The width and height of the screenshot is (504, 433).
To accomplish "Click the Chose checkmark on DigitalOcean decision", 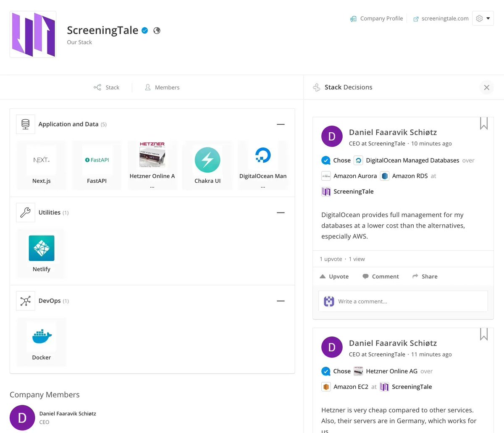I will (x=325, y=160).
